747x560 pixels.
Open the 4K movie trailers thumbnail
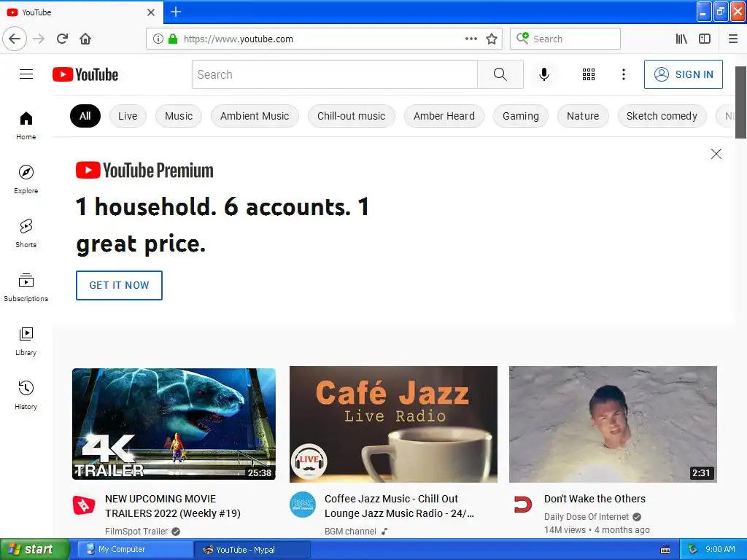174,424
